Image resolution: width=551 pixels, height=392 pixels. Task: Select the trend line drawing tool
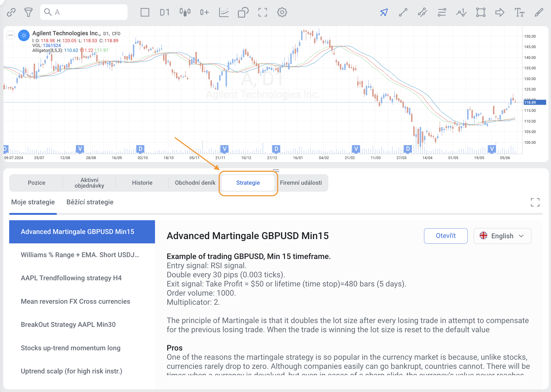403,12
